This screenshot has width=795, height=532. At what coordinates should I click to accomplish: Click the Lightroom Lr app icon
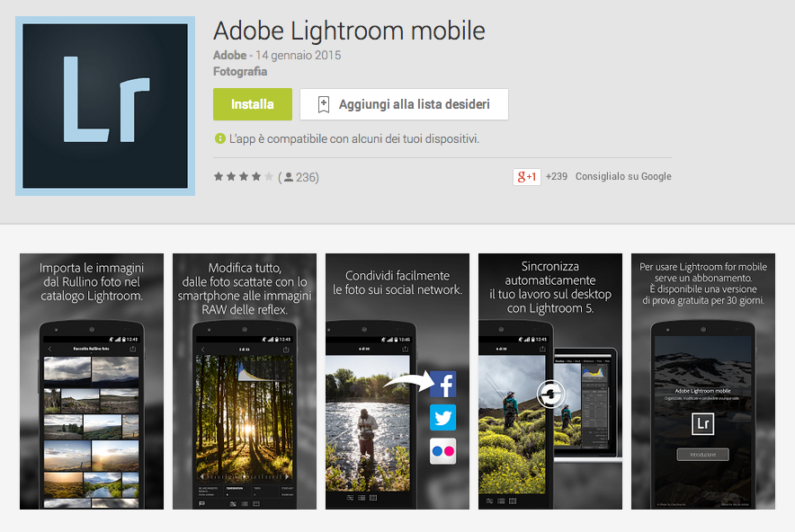(105, 106)
